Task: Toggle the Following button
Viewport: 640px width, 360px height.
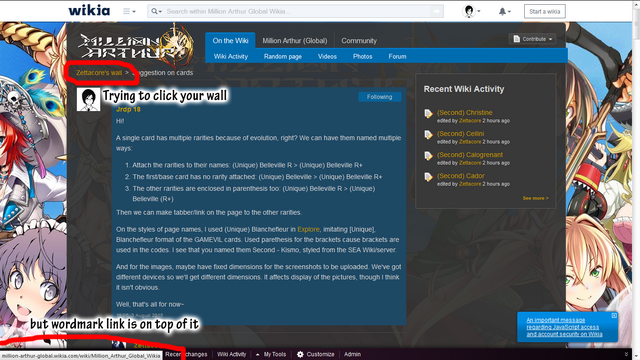Action: 380,97
